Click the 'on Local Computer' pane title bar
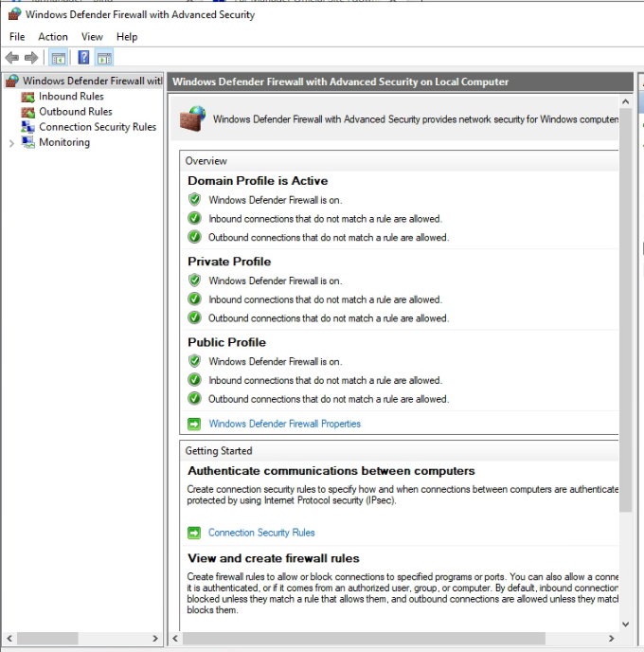Image resolution: width=644 pixels, height=652 pixels. [x=400, y=81]
